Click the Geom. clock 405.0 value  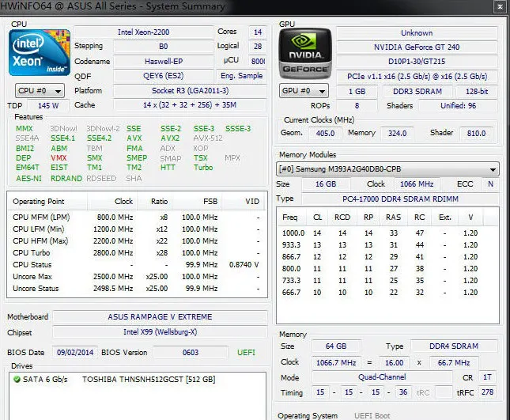tap(325, 134)
